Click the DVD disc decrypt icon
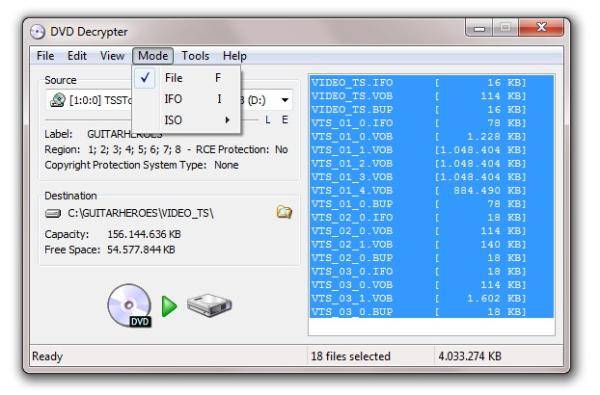Image resolution: width=600 pixels, height=395 pixels. (129, 305)
